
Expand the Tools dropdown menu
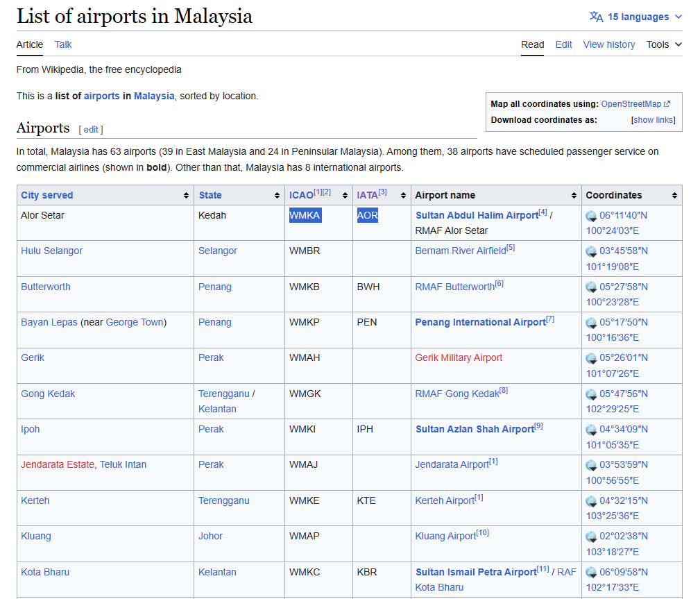click(x=664, y=44)
